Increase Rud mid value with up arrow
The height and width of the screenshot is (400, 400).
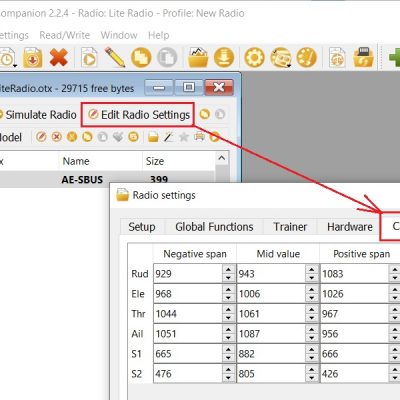click(x=312, y=270)
